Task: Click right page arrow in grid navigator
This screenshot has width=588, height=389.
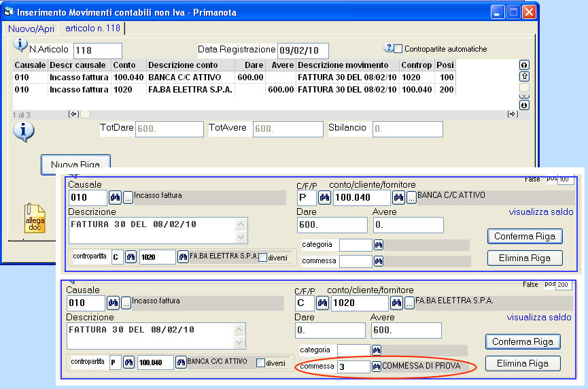Action: tap(513, 114)
